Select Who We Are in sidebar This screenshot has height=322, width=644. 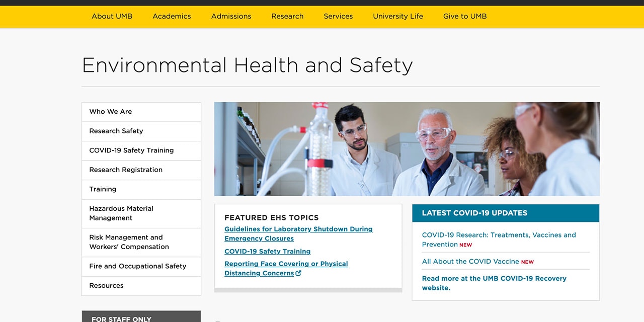(x=141, y=112)
